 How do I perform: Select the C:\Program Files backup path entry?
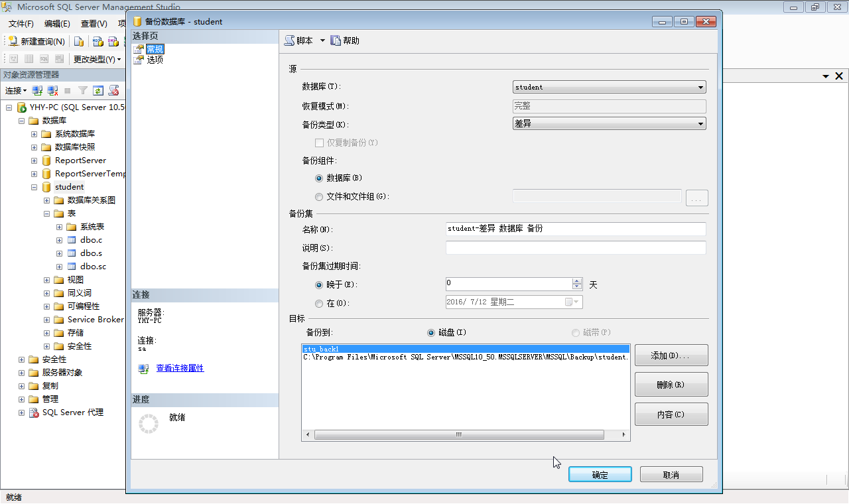466,357
